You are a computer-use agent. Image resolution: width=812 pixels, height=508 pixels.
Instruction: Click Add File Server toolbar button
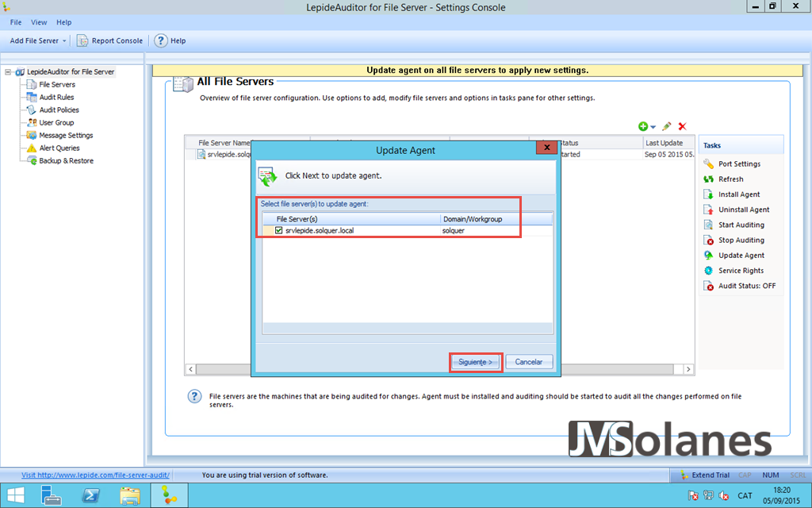(34, 40)
